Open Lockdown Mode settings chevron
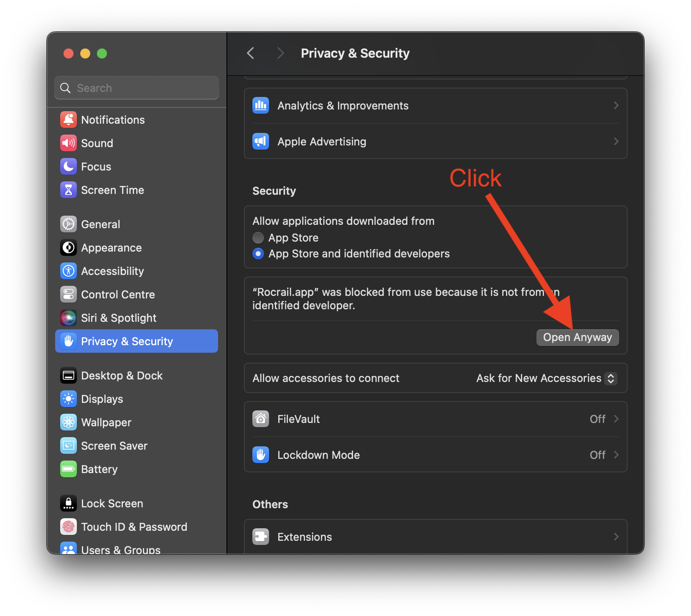Image resolution: width=691 pixels, height=616 pixels. [616, 455]
